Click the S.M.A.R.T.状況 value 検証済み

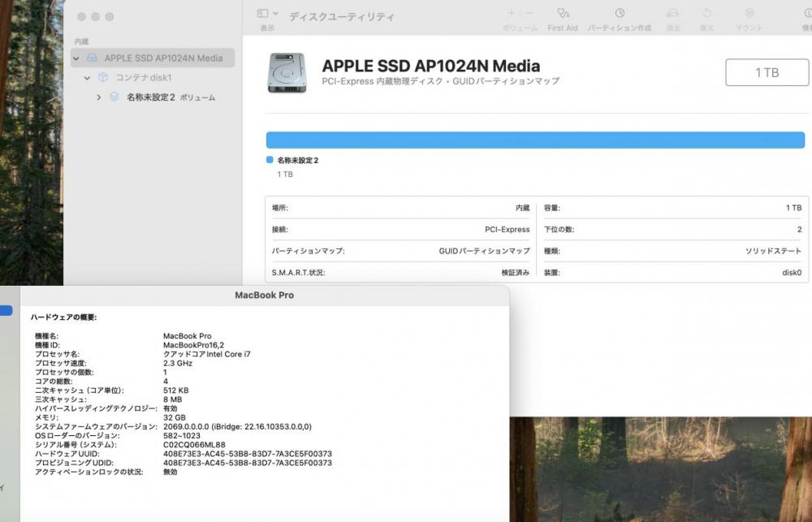[x=516, y=273]
